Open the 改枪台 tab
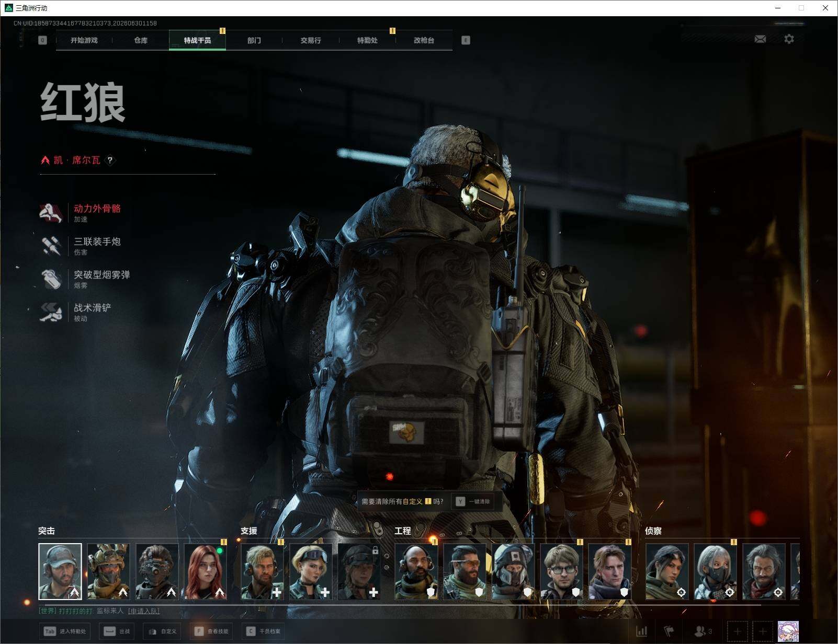This screenshot has width=838, height=644. coord(424,40)
